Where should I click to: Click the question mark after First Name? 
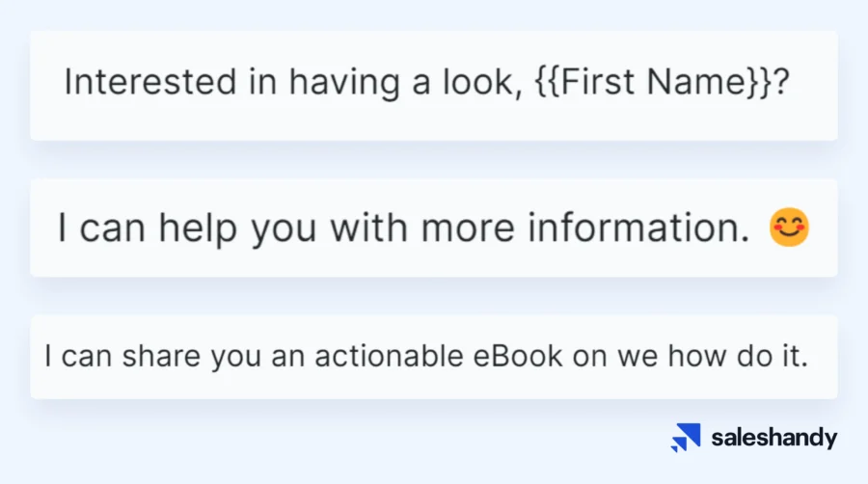[x=783, y=83]
